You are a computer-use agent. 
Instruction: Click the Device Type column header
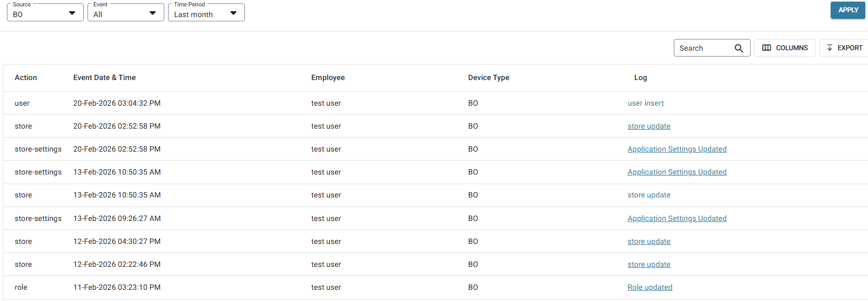click(488, 78)
